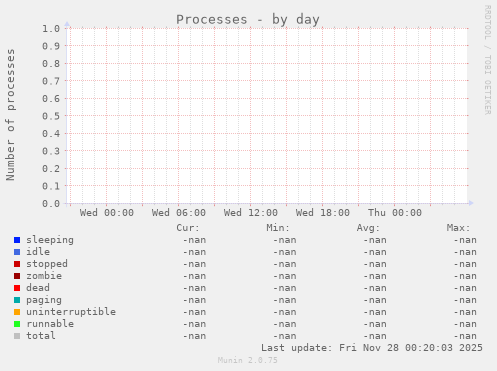
Task: Click the 'Thu 00:00' x-axis label
Action: click(x=395, y=213)
